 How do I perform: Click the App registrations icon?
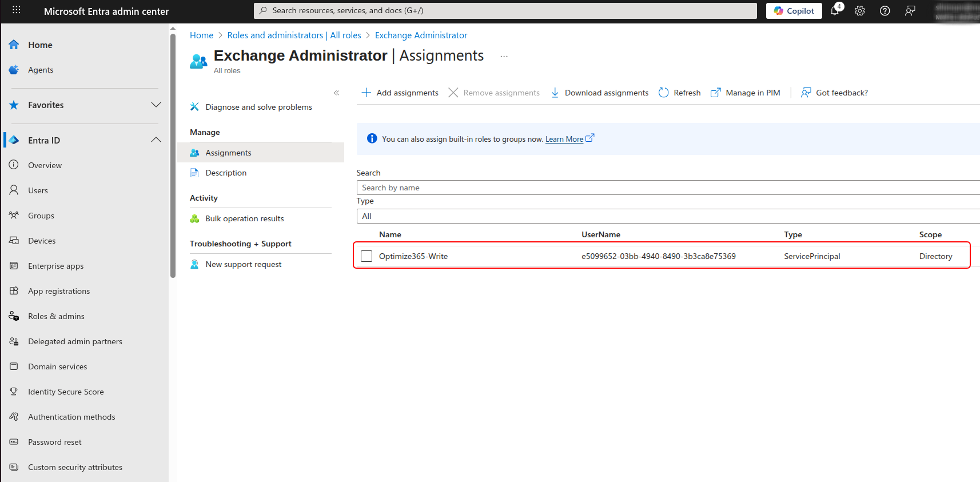(14, 291)
